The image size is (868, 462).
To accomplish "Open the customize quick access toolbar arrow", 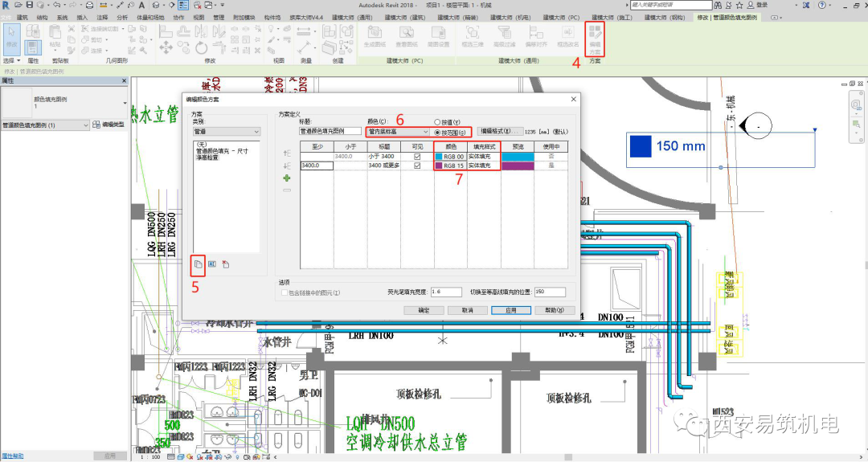I will click(223, 5).
